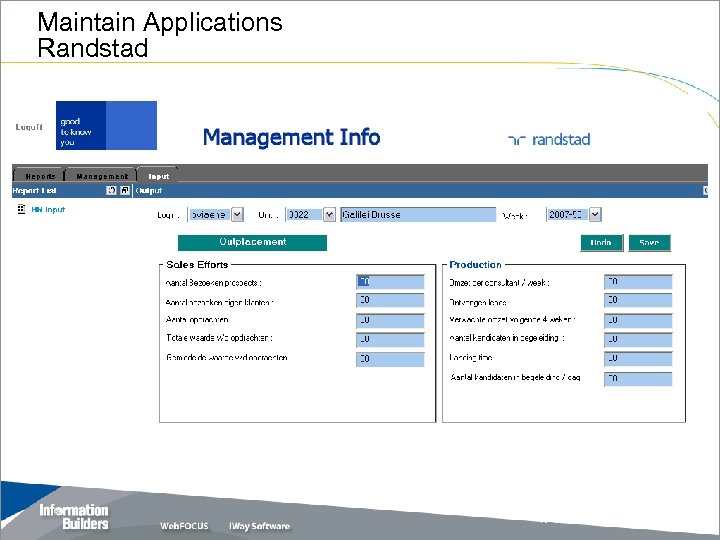Screen dimensions: 720x540
Task: Click the iWay Software footer text
Action: point(259,526)
